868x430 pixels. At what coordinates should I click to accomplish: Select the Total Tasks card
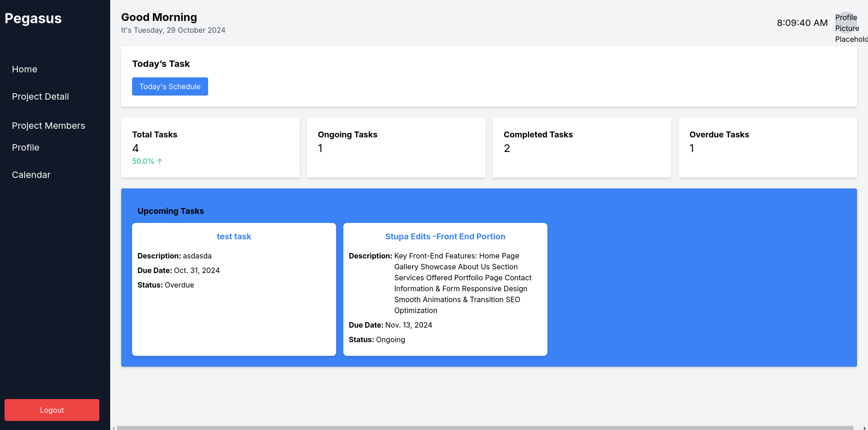[210, 147]
